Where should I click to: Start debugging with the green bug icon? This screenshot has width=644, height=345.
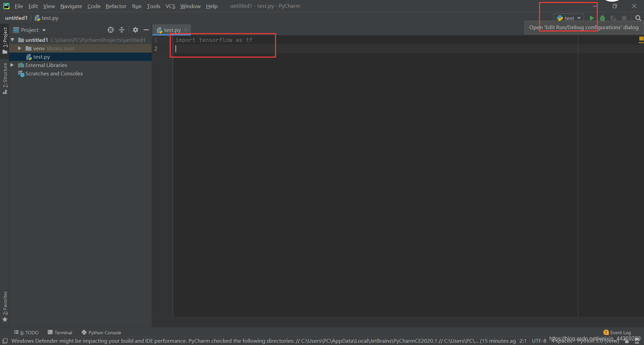[603, 18]
